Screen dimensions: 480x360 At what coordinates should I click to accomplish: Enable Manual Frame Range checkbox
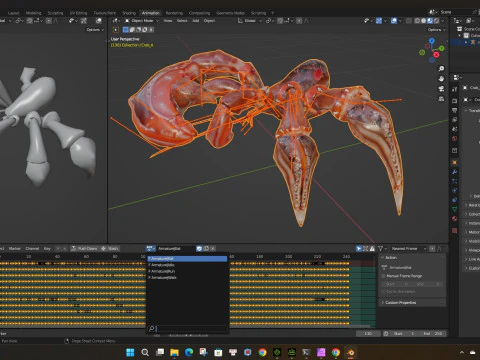[x=383, y=276]
